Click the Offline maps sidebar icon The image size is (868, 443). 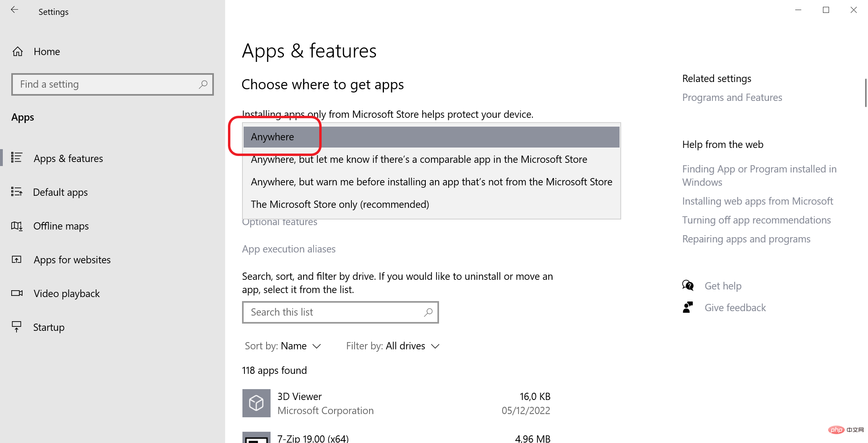coord(17,226)
